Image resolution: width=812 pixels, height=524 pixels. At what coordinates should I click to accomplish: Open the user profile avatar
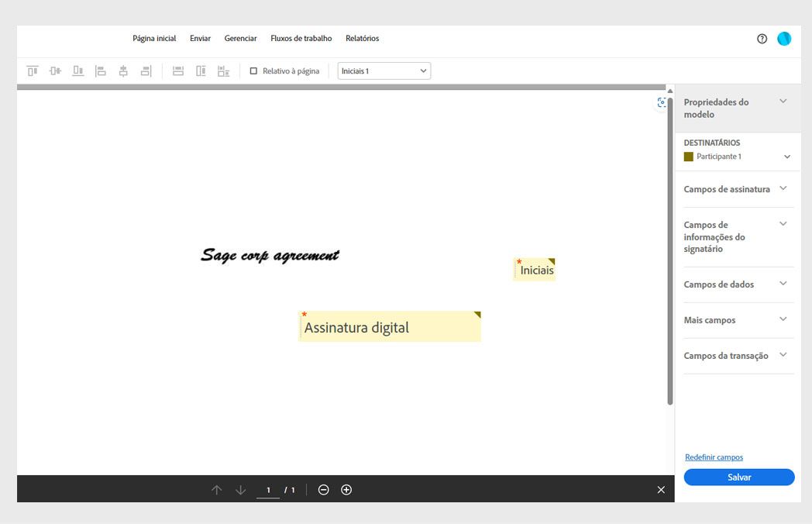pyautogui.click(x=784, y=38)
